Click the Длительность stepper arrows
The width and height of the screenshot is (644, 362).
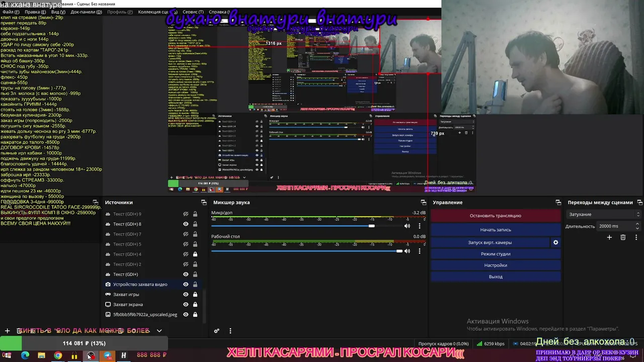(638, 226)
